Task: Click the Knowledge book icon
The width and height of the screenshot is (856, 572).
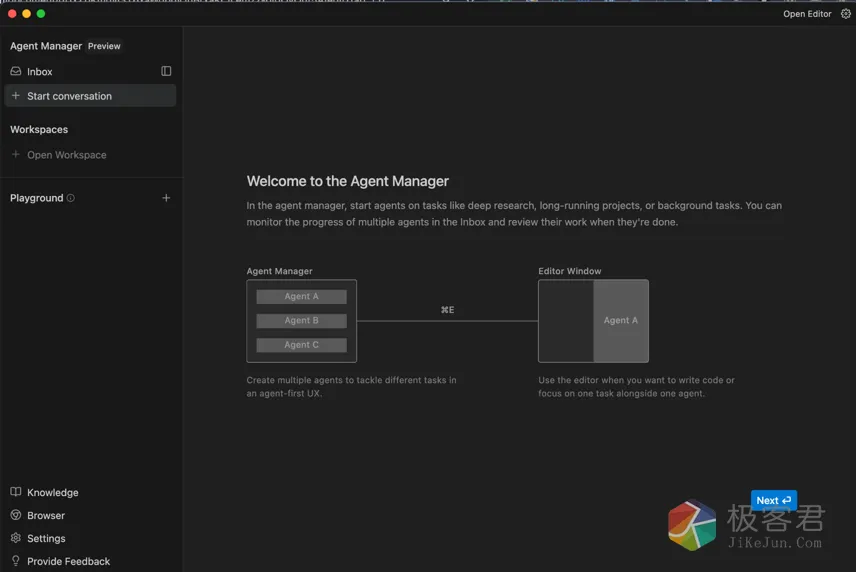Action: point(16,492)
